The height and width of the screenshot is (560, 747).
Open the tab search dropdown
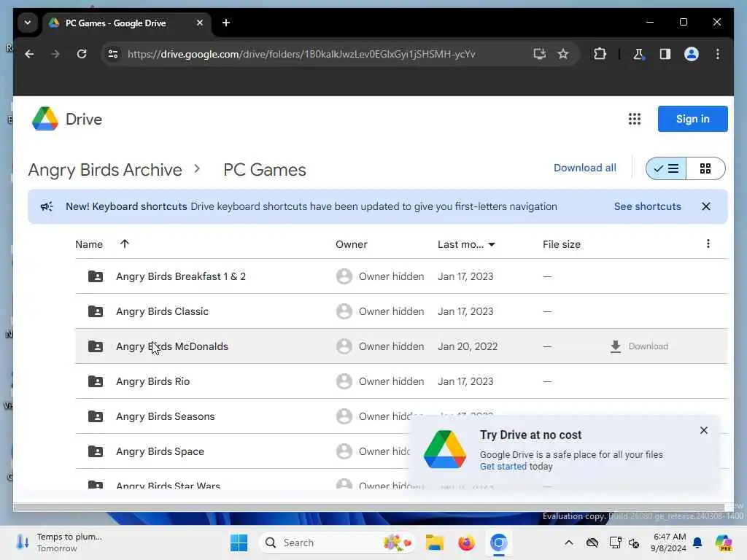tap(28, 23)
